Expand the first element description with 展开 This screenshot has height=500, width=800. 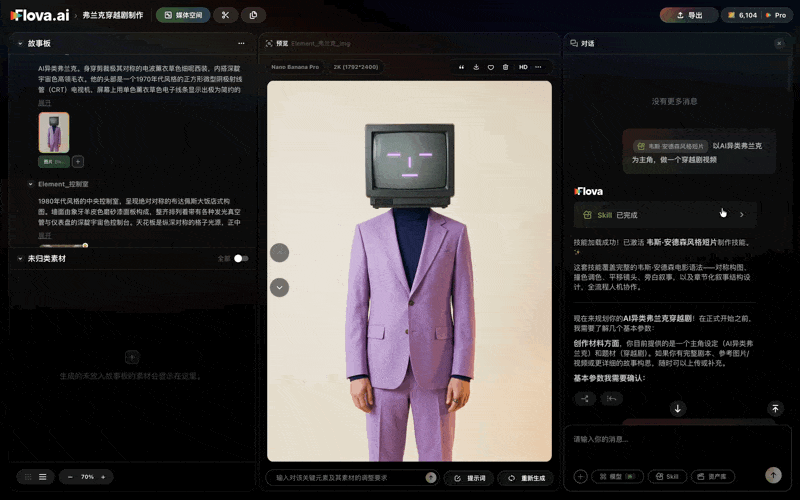[x=44, y=103]
